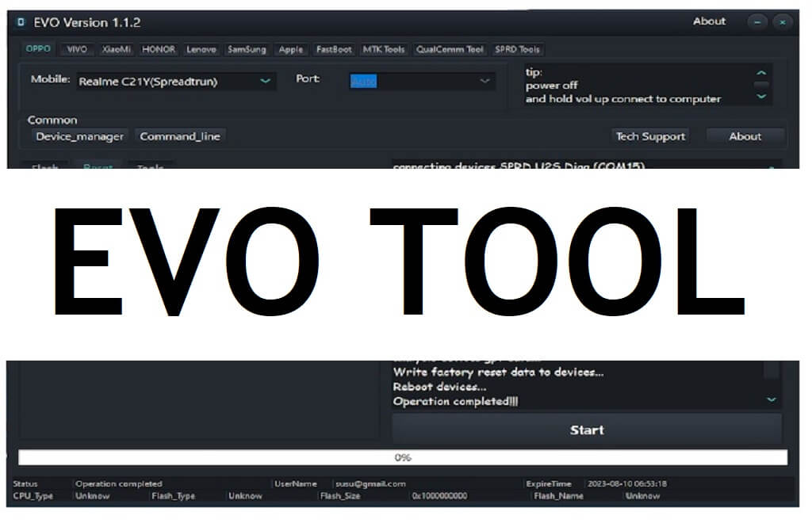812x523 pixels.
Task: Click Tech Support
Action: coord(650,136)
